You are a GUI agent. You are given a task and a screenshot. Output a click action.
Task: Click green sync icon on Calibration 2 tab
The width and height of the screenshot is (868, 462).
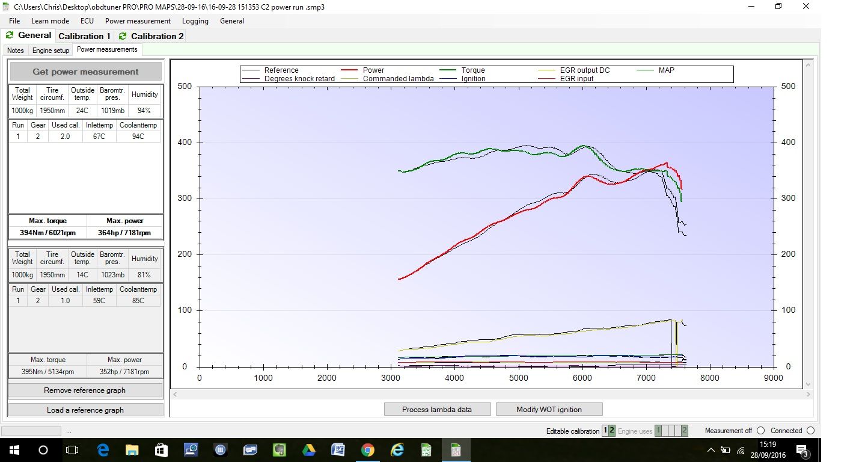[x=123, y=36]
